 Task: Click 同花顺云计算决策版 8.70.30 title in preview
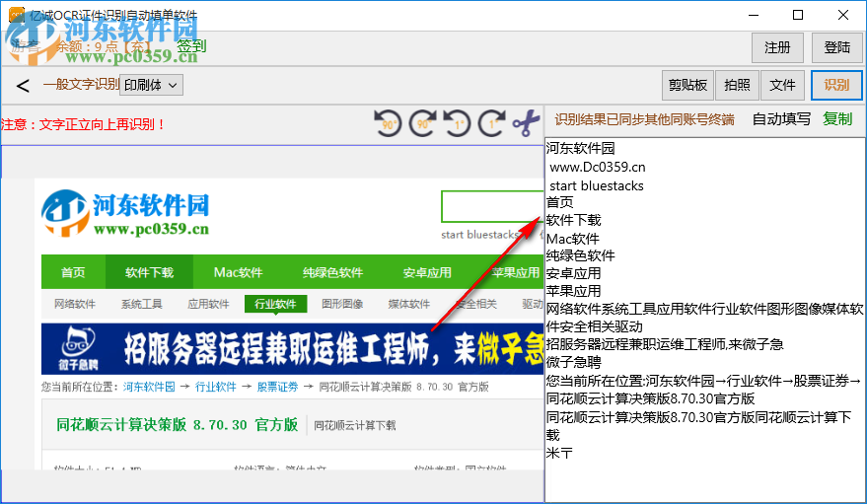coord(177,424)
